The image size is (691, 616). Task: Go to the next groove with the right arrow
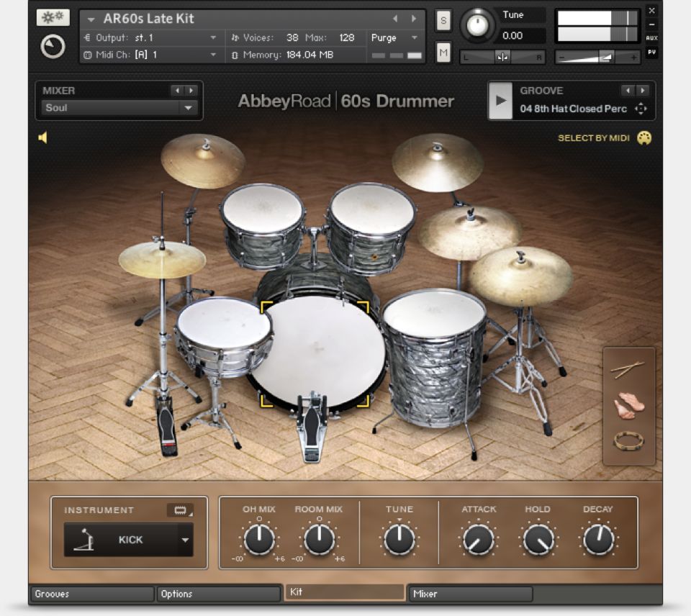[x=642, y=91]
